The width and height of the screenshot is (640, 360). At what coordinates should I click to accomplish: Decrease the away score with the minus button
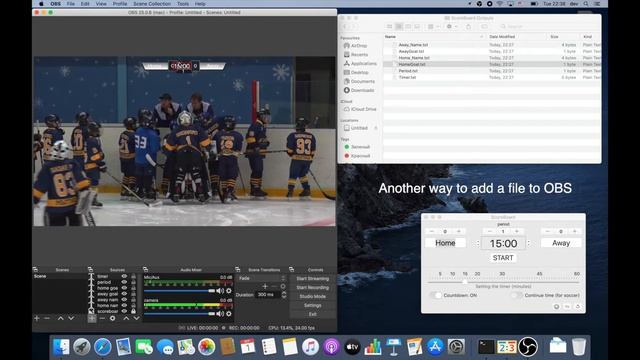[547, 231]
